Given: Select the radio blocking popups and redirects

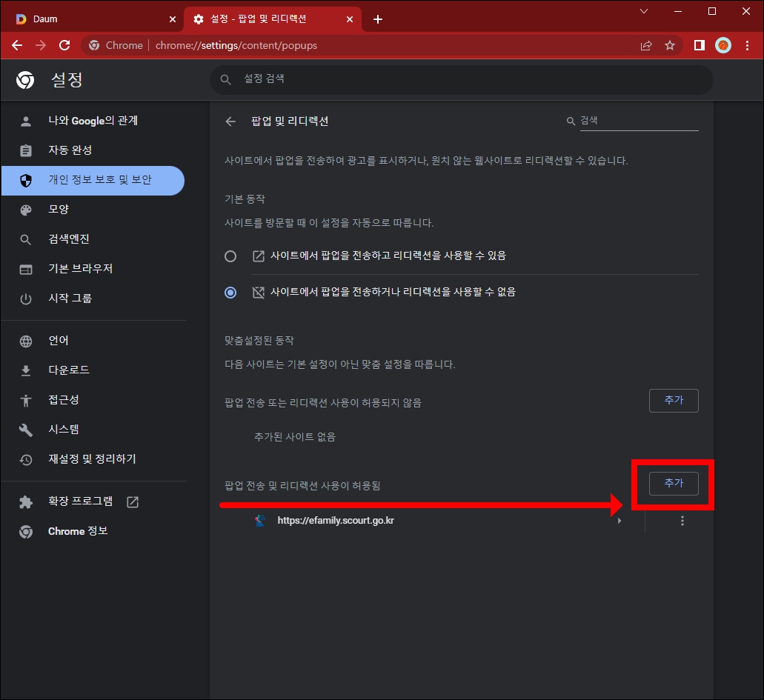Looking at the screenshot, I should pyautogui.click(x=230, y=292).
